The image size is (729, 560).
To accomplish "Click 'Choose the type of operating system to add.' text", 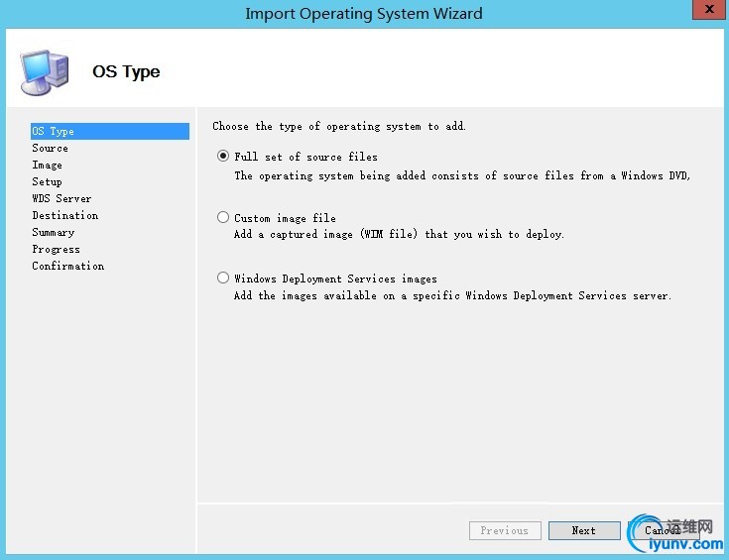I will point(339,127).
